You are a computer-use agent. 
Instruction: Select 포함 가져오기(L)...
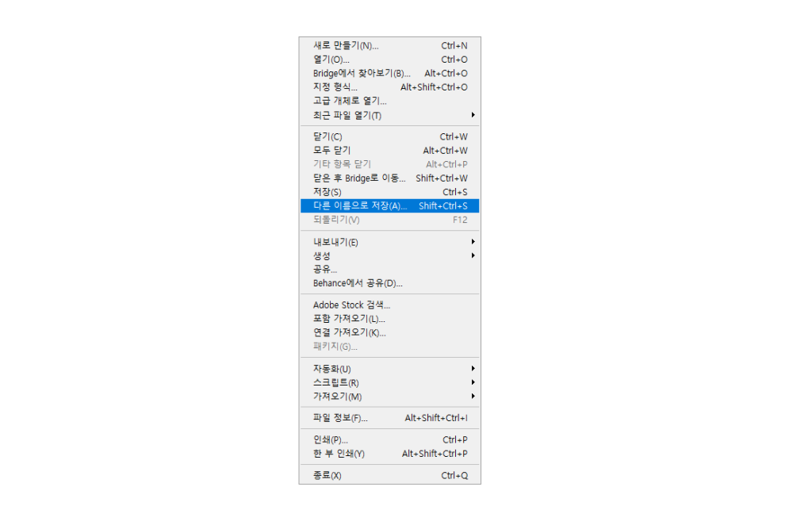coord(389,319)
